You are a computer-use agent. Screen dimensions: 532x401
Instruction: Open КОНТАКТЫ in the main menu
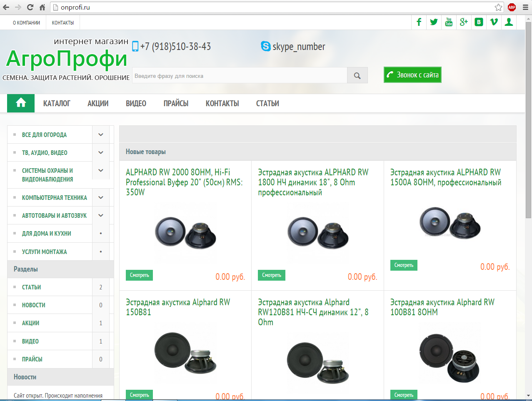(222, 103)
